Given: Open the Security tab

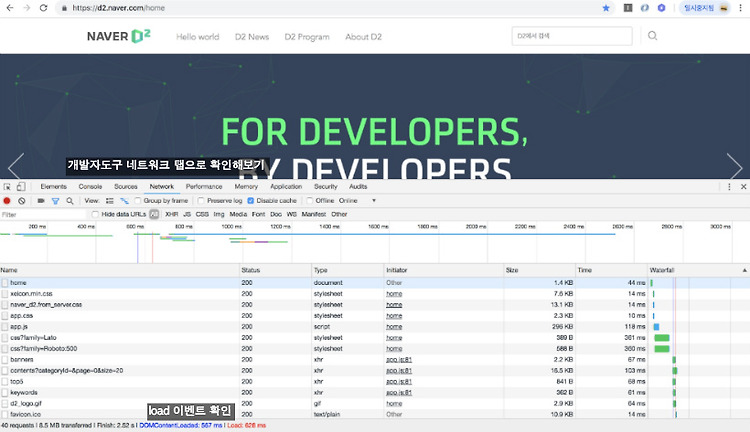Looking at the screenshot, I should click(326, 187).
